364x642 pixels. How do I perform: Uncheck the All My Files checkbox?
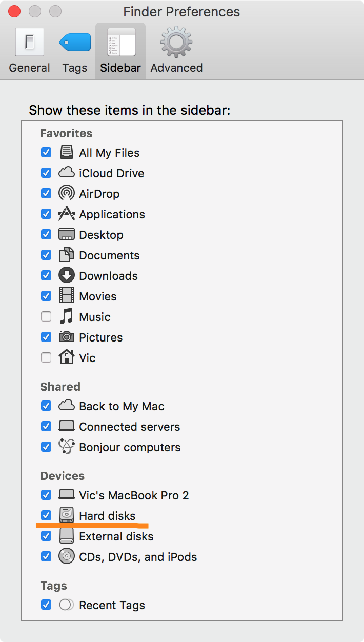coord(46,152)
